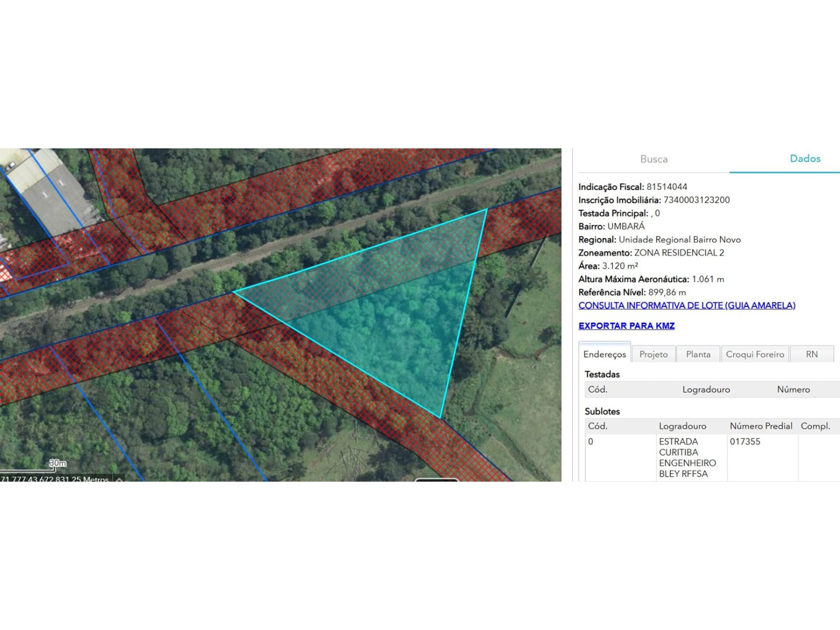
Task: Select the Dados tab
Action: pyautogui.click(x=805, y=158)
